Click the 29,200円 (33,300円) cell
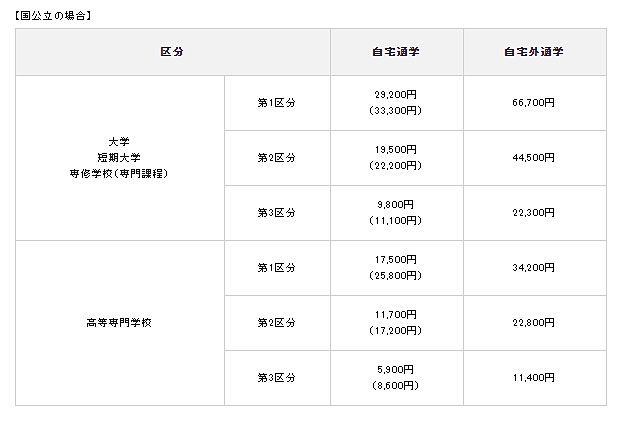617x426 pixels. (395, 102)
